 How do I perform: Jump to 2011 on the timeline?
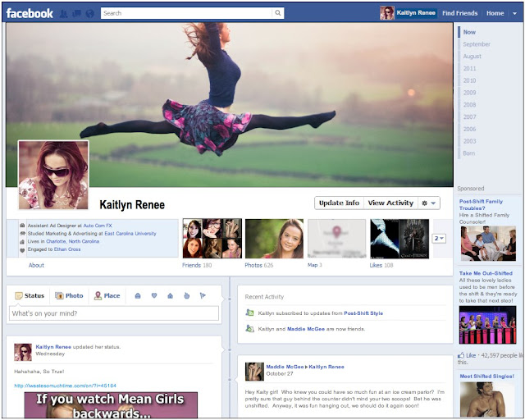(469, 68)
